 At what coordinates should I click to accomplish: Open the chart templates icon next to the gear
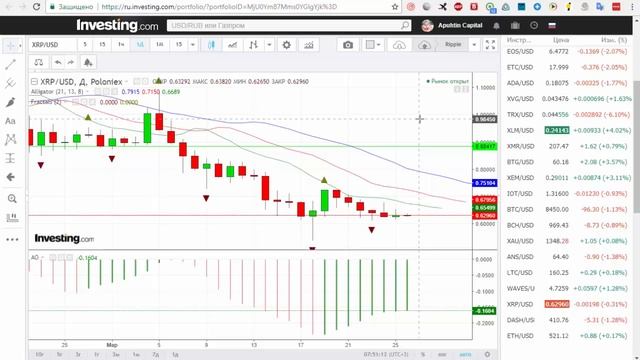309,45
